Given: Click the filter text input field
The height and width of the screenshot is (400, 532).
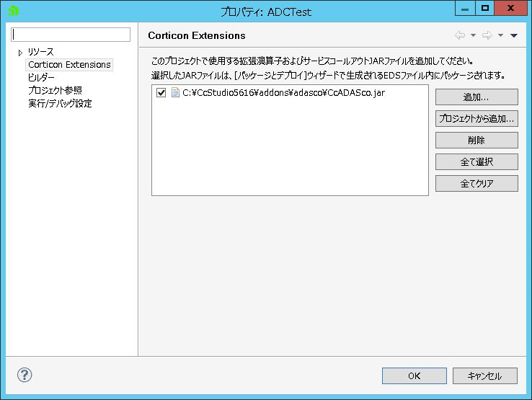Looking at the screenshot, I should coord(71,35).
